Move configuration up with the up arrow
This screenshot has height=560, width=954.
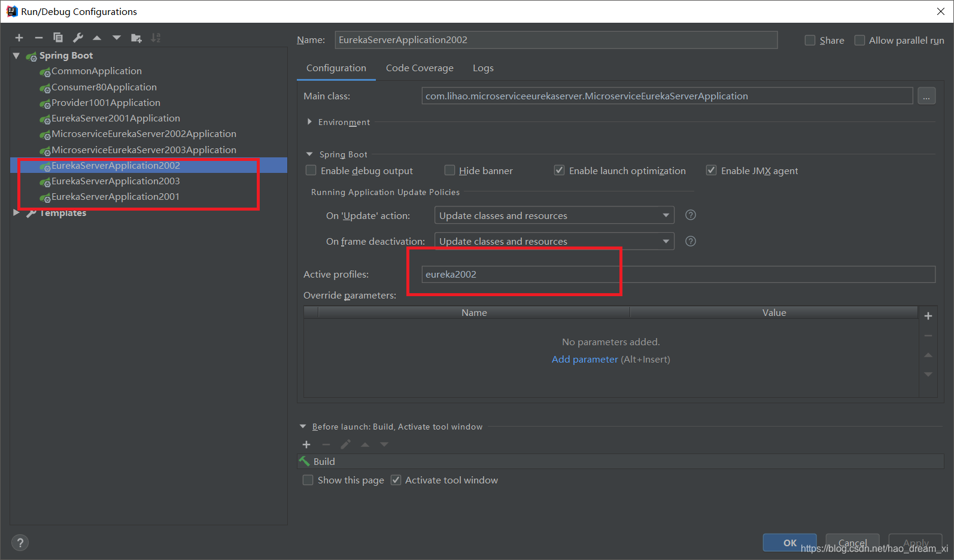pos(97,38)
